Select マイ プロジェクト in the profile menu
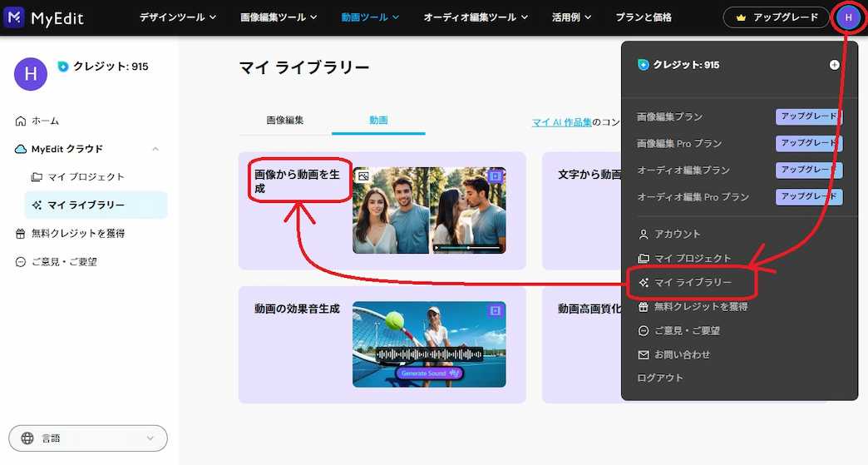 (693, 259)
